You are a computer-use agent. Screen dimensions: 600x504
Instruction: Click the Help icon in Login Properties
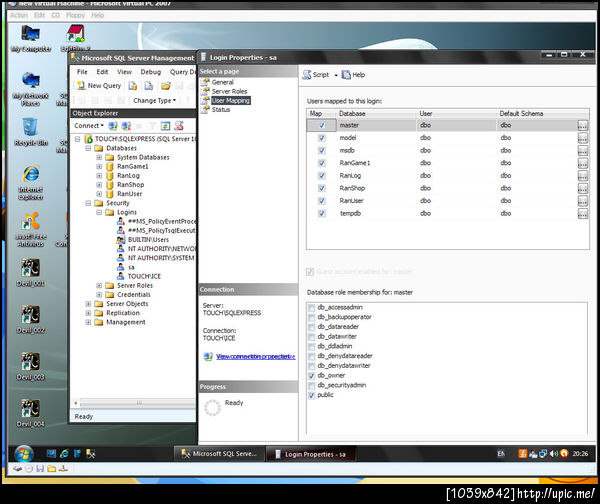[x=353, y=75]
